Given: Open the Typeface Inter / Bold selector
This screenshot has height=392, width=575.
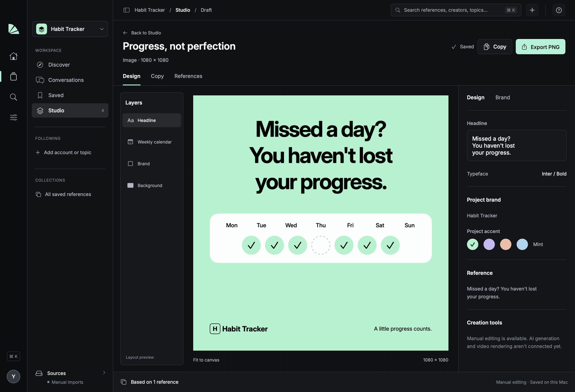Looking at the screenshot, I should click(554, 174).
